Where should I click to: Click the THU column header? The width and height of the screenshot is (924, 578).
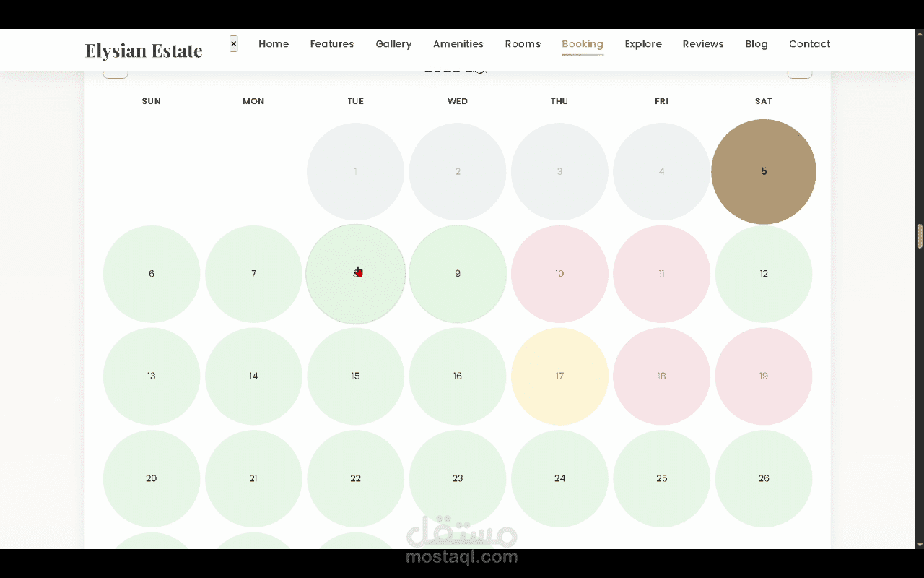point(559,101)
